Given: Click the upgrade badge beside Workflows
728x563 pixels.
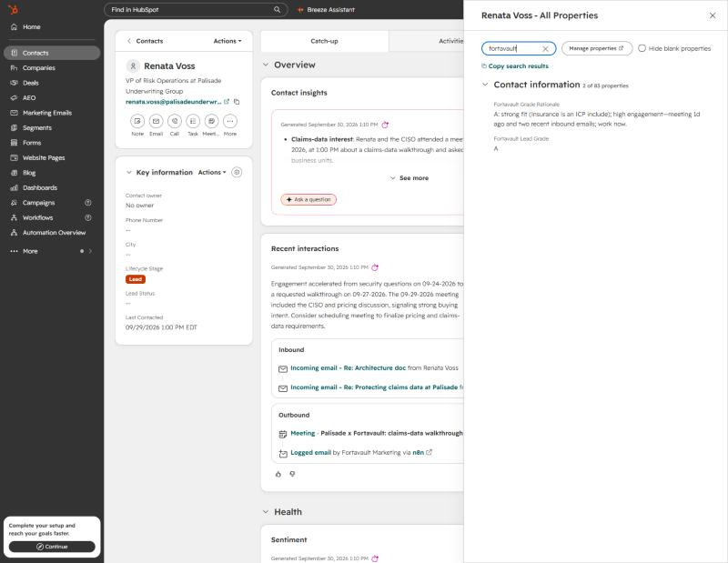Looking at the screenshot, I should click(x=88, y=217).
